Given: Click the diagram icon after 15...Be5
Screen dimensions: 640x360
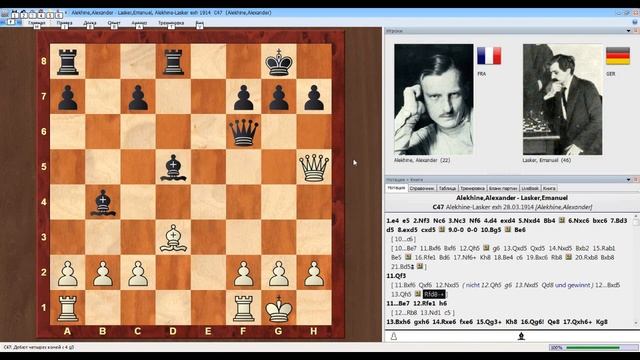Looking at the screenshot, I should tap(408, 258).
